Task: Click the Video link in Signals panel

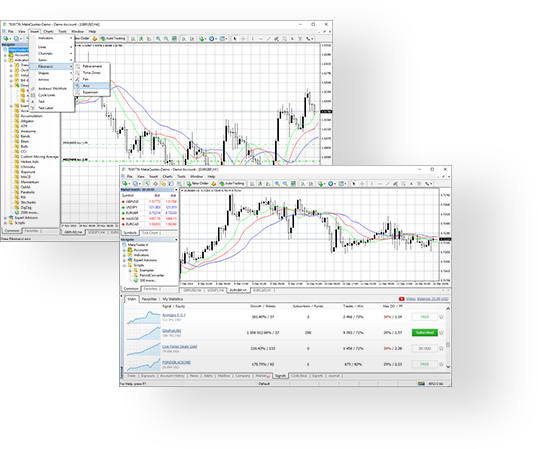Action: (x=410, y=299)
